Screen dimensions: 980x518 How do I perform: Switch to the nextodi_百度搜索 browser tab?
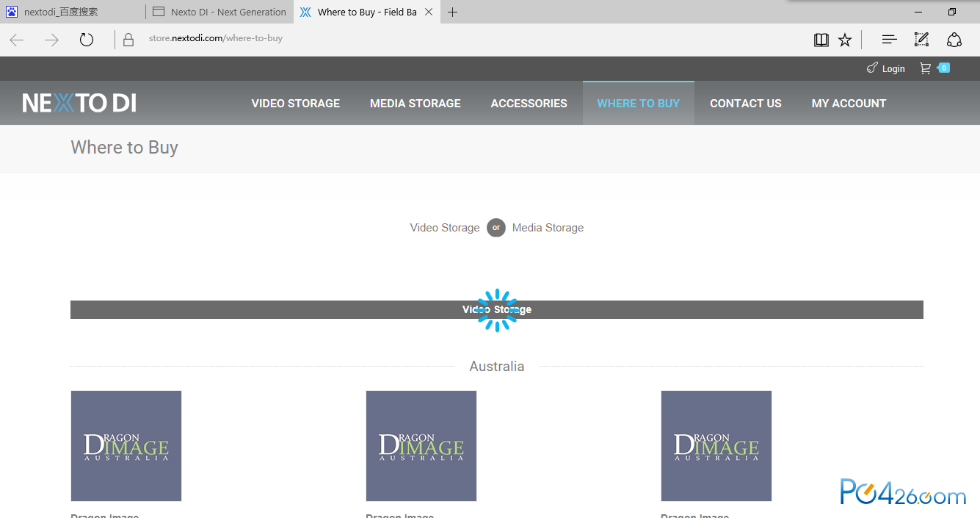point(73,12)
